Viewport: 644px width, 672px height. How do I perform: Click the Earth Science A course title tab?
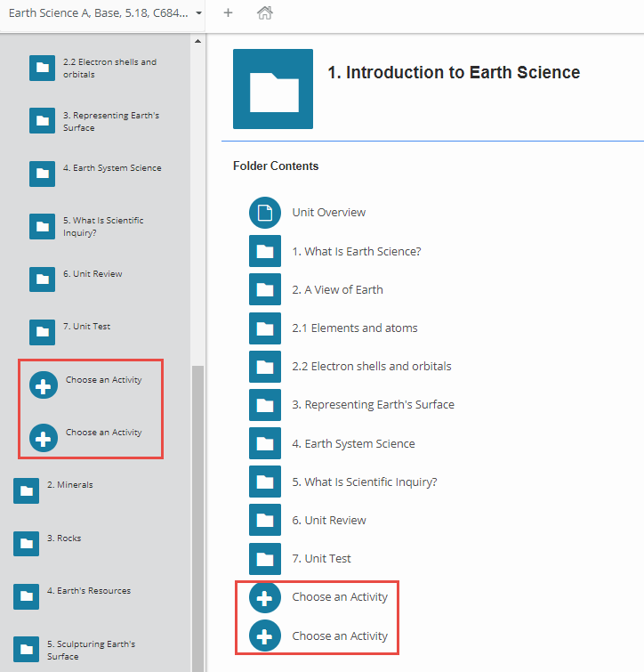tap(98, 13)
